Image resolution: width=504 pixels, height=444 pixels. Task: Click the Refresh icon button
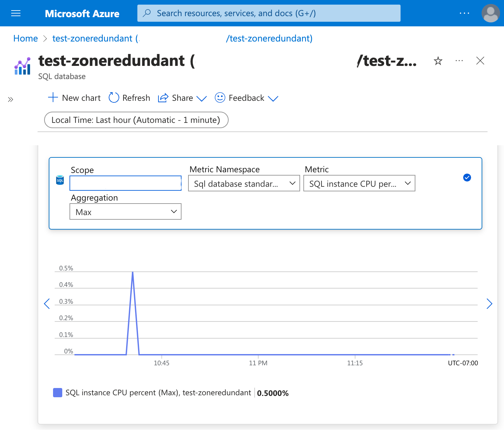click(x=114, y=98)
